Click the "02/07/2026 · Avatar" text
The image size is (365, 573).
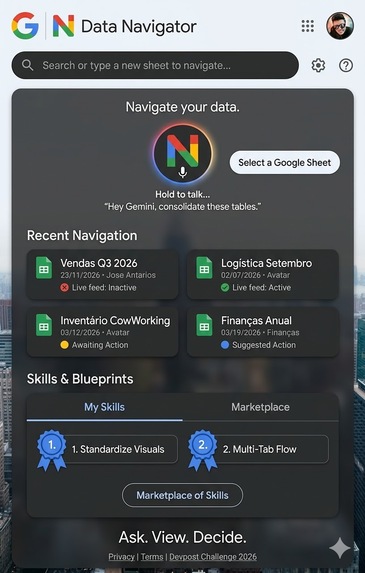(x=255, y=275)
